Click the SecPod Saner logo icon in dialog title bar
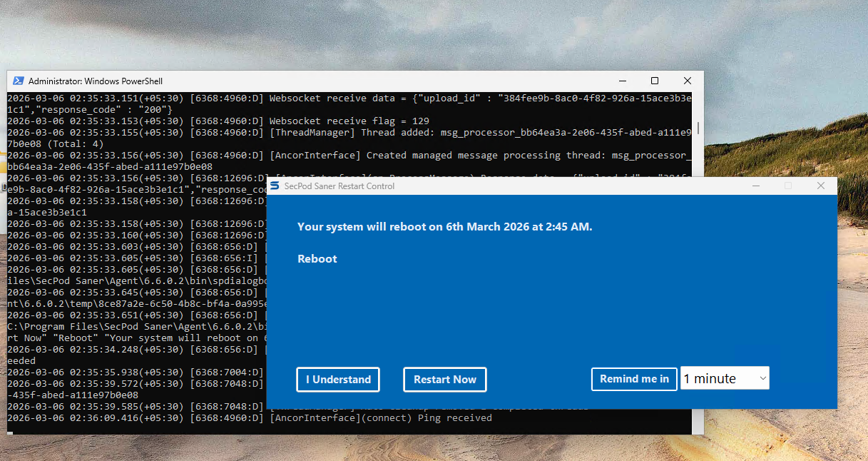 (275, 186)
